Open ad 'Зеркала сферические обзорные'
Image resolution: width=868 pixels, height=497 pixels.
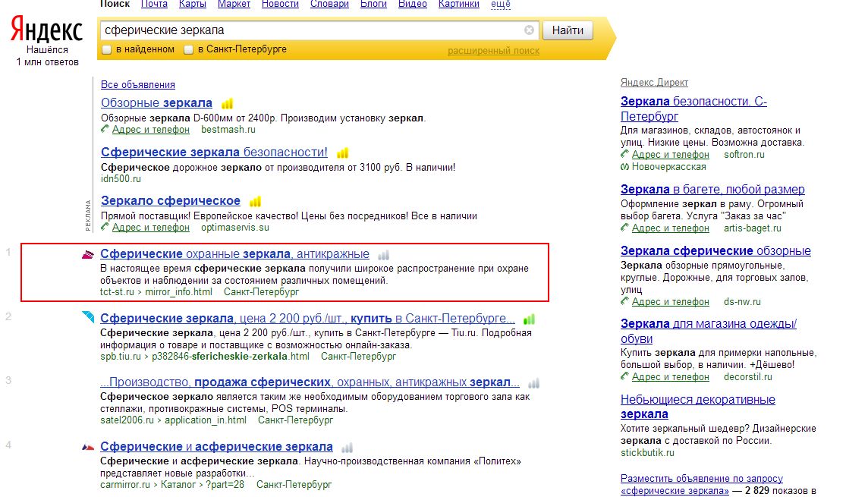715,250
